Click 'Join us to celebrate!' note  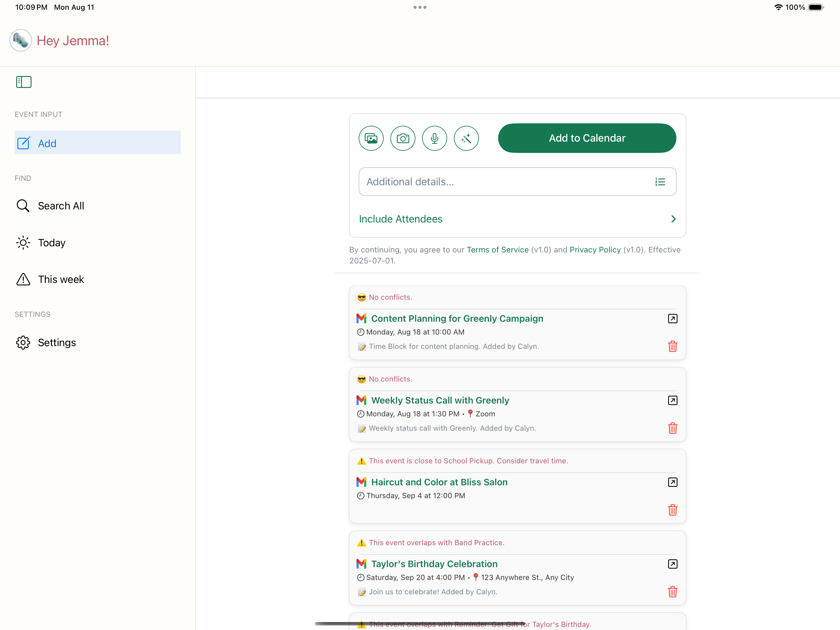433,592
